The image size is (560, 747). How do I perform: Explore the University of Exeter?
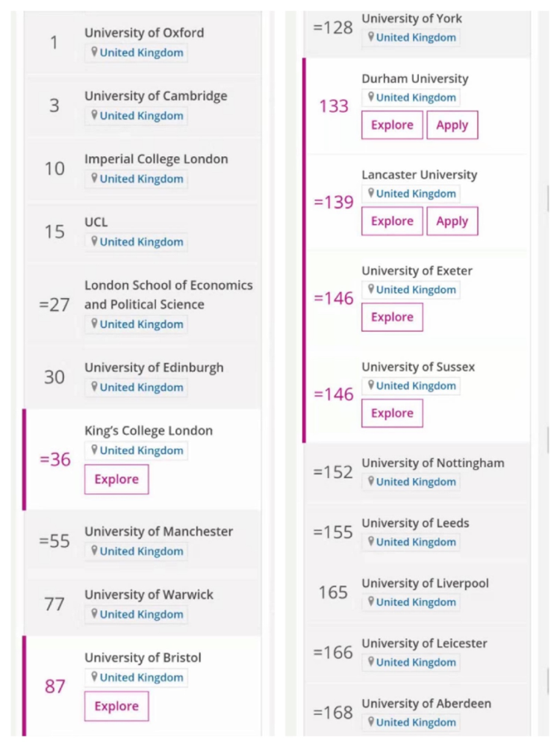[x=392, y=317]
